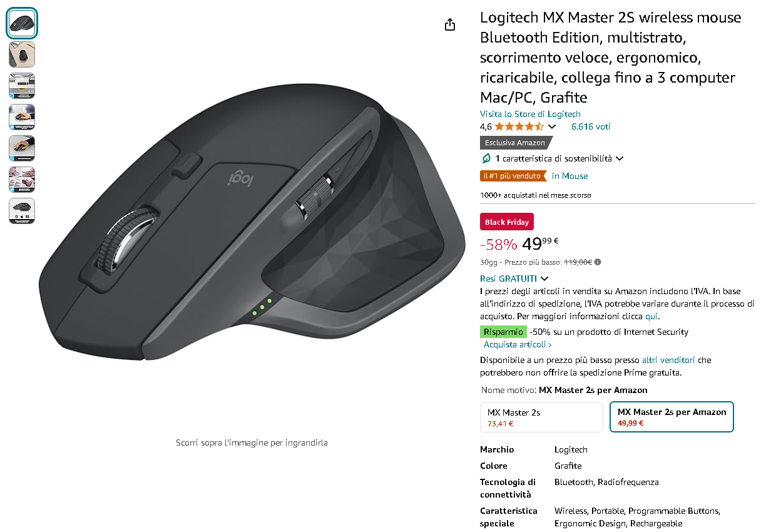The image size is (766, 532).
Task: Open Visita lo Store di Logitech link
Action: 530,114
